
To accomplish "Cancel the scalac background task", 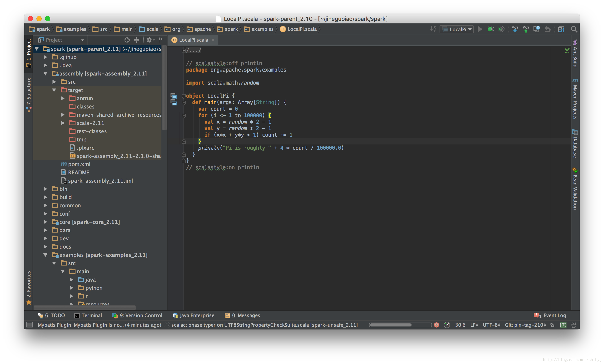I will click(437, 325).
